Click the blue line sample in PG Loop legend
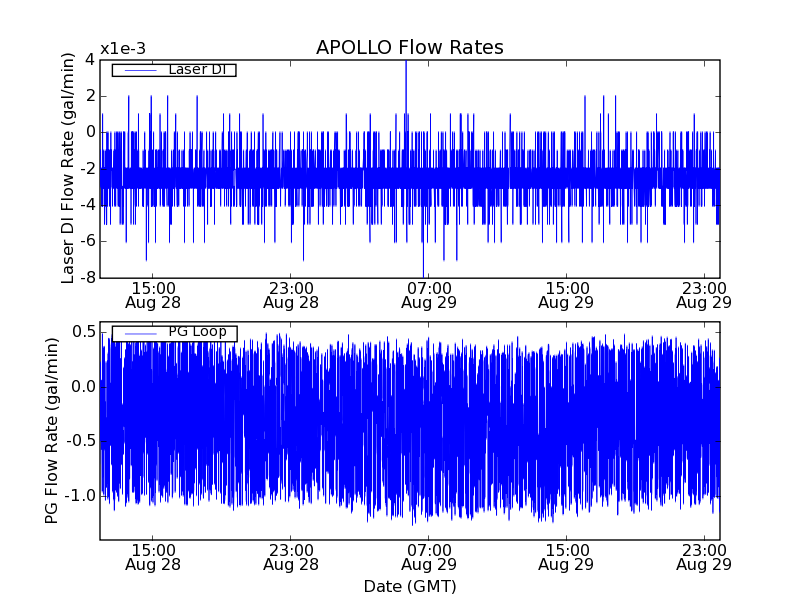Image resolution: width=800 pixels, height=600 pixels. click(138, 333)
